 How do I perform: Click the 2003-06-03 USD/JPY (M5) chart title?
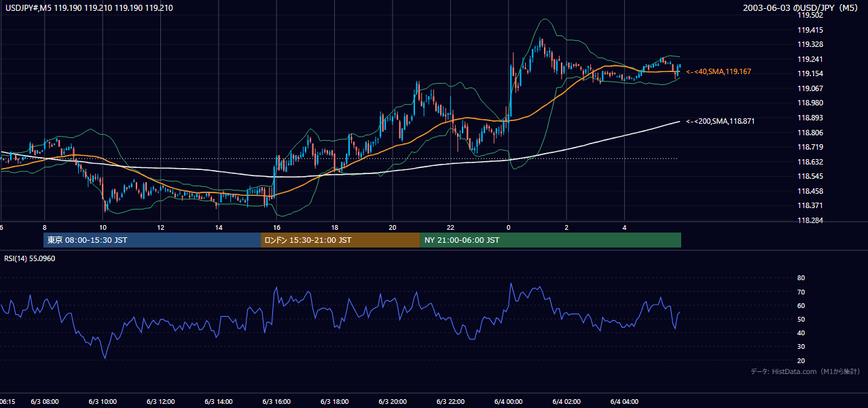pyautogui.click(x=801, y=7)
